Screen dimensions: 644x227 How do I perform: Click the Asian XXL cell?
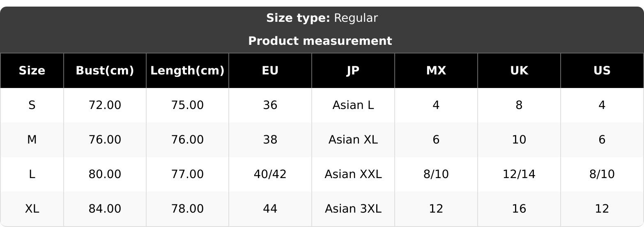(x=353, y=174)
